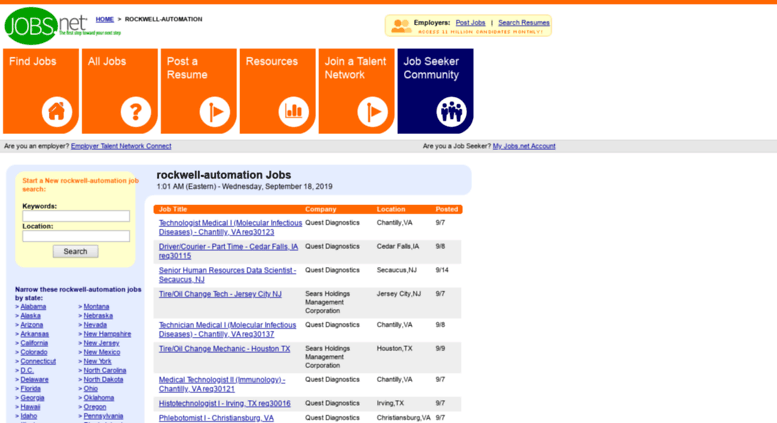Narrow jobs to North Carolina
777x423 pixels.
105,370
